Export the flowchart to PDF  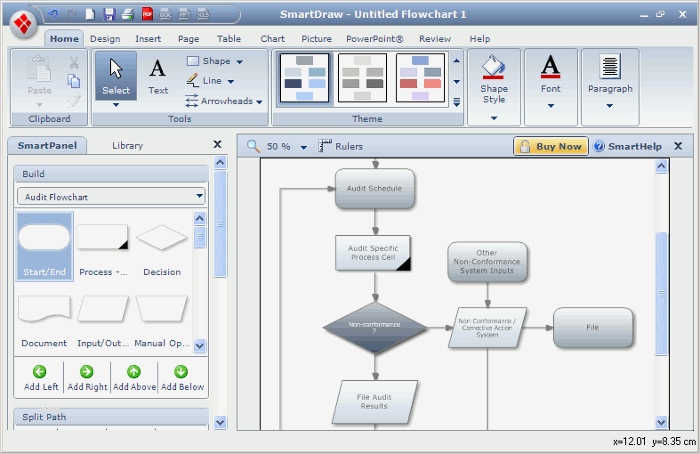click(x=147, y=14)
